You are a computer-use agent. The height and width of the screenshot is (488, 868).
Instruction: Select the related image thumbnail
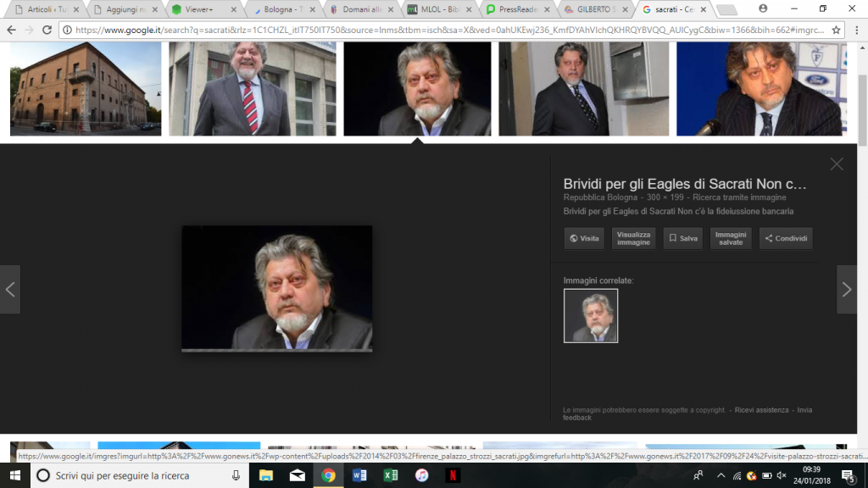591,316
